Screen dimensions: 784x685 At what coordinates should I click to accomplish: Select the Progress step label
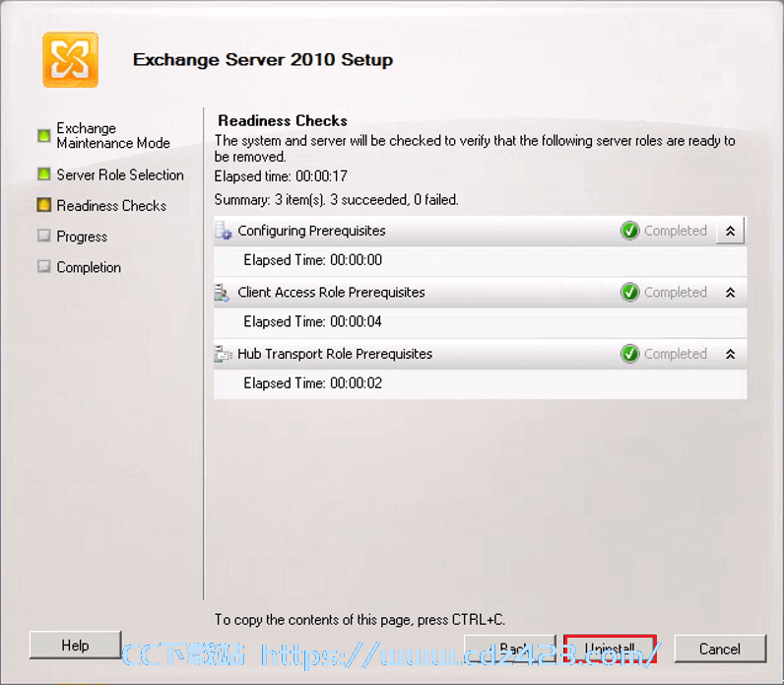tap(82, 237)
